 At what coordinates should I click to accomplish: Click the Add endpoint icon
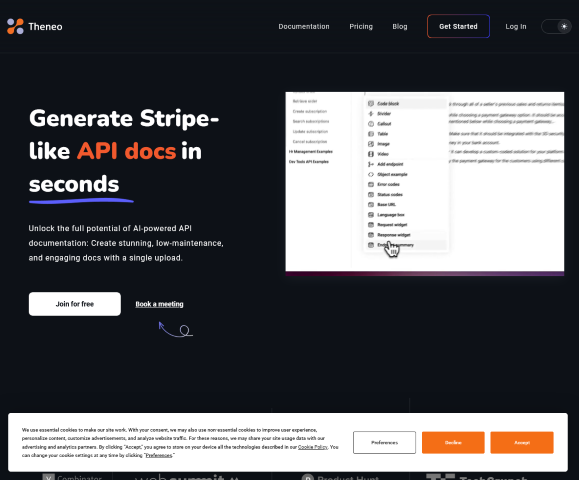(x=371, y=164)
